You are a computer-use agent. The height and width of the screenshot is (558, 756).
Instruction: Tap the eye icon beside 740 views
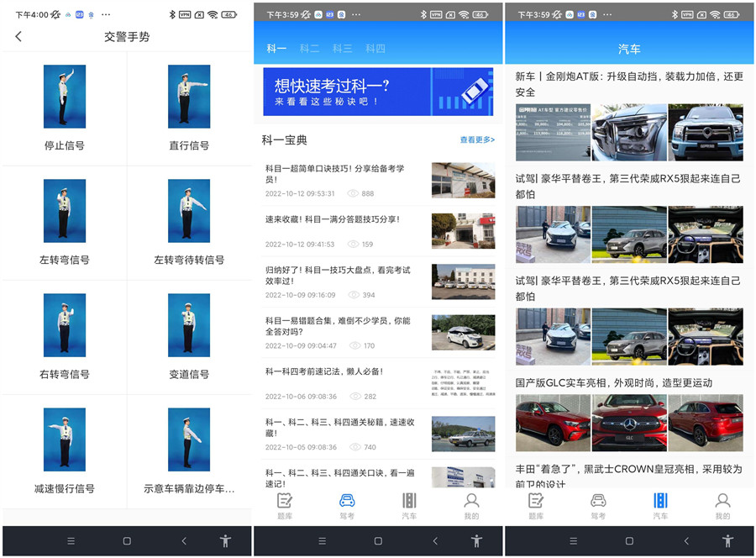(x=355, y=448)
